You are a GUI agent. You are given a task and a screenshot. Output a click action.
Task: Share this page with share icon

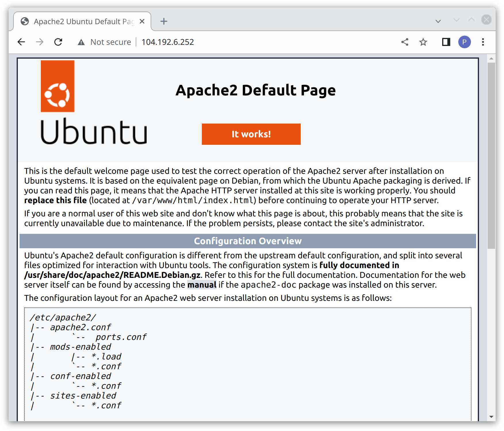(x=405, y=42)
